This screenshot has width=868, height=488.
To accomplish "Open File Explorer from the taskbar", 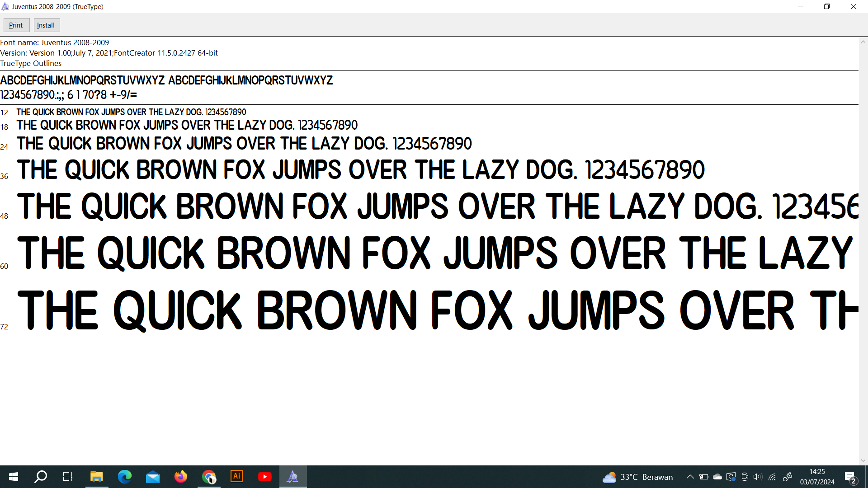I will point(96,477).
